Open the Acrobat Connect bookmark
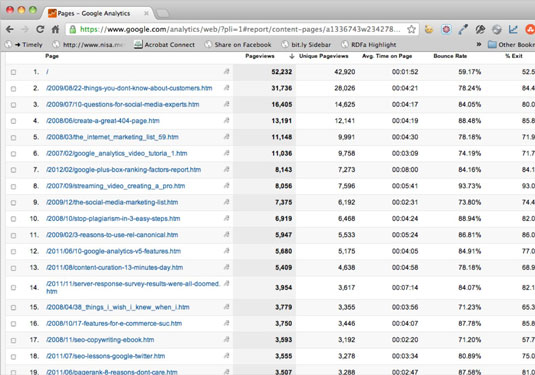This screenshot has width=535, height=375. pos(164,44)
